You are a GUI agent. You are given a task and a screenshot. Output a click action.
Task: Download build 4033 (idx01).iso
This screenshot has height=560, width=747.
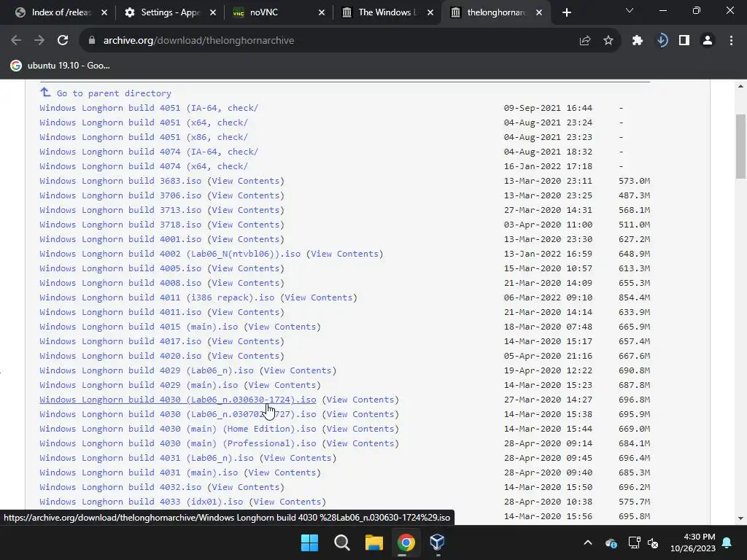click(141, 502)
